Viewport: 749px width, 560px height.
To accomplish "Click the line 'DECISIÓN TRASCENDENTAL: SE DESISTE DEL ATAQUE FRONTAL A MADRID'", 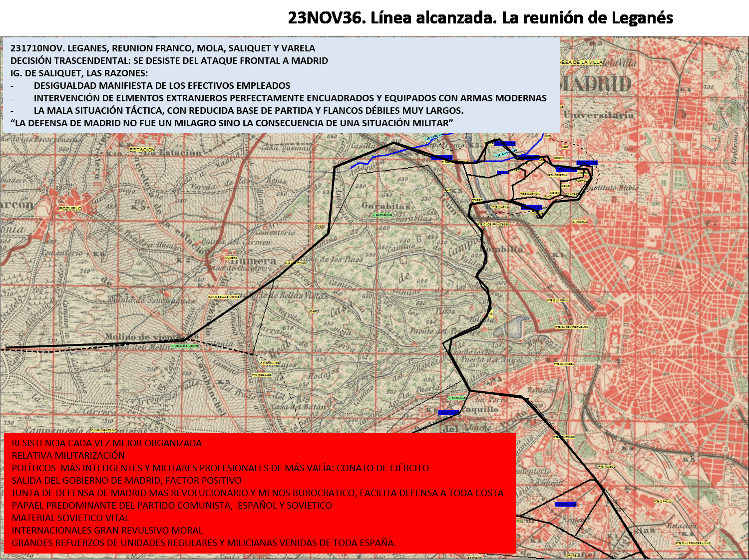I will (x=169, y=61).
